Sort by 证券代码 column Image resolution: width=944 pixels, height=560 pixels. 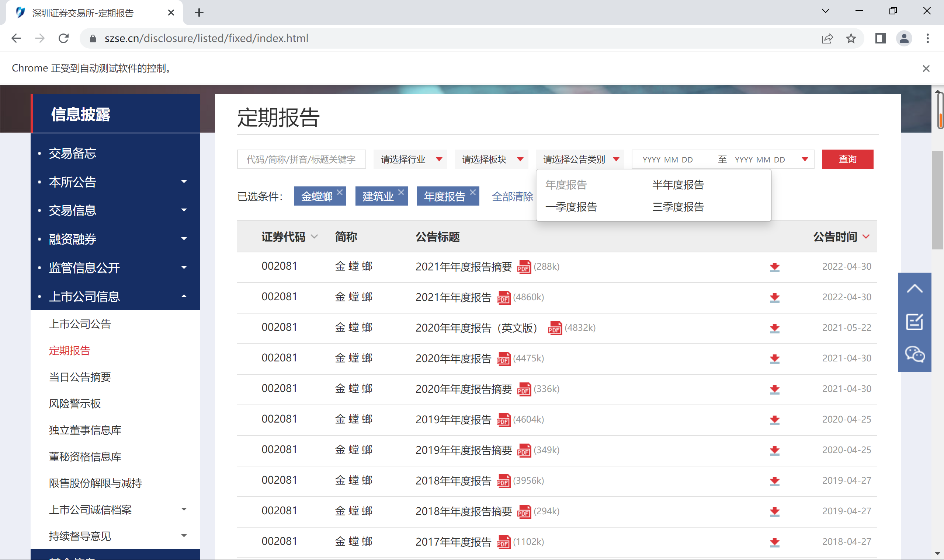click(289, 237)
